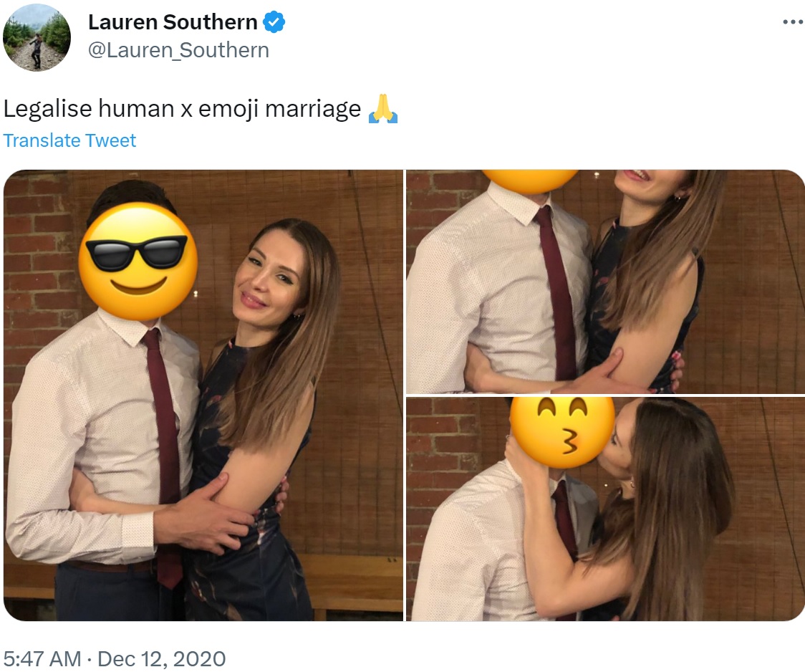The height and width of the screenshot is (672, 805).
Task: Click the tweet text 'Legalise human x emoji marriage'
Action: pos(182,109)
